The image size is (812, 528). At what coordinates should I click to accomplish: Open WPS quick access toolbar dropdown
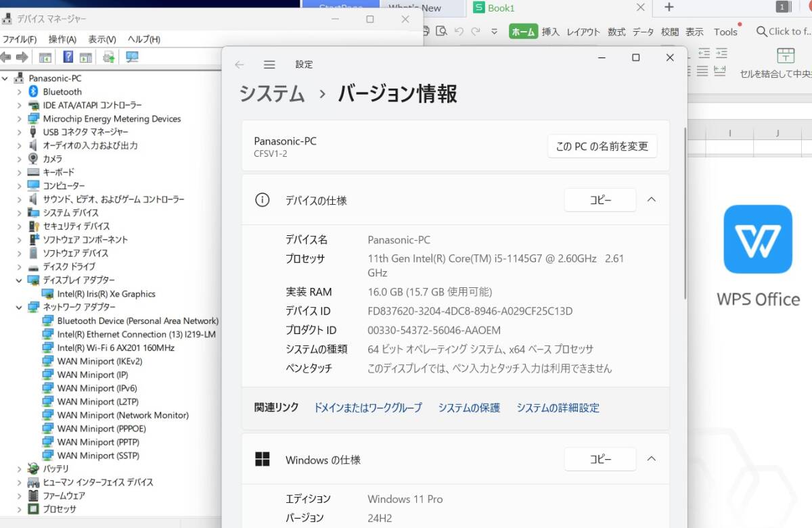[494, 32]
